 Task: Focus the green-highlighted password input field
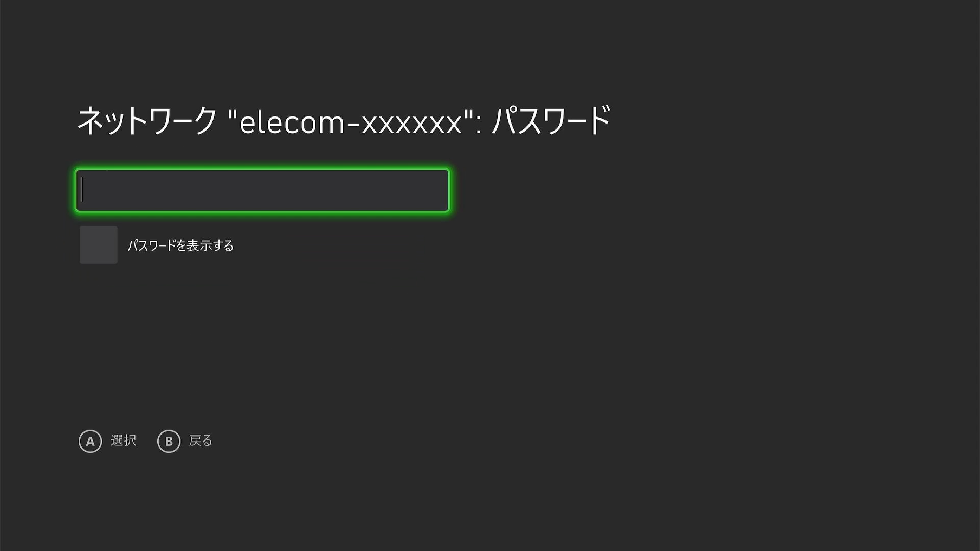point(262,190)
